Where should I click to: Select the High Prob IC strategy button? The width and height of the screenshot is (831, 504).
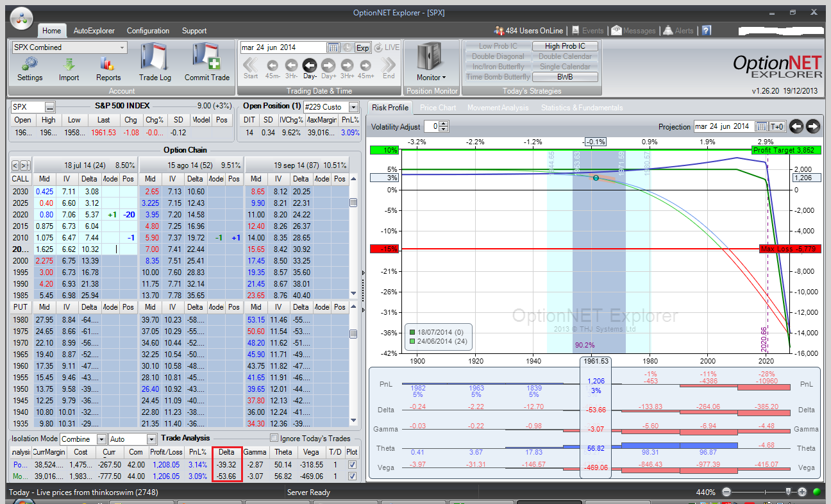click(565, 46)
